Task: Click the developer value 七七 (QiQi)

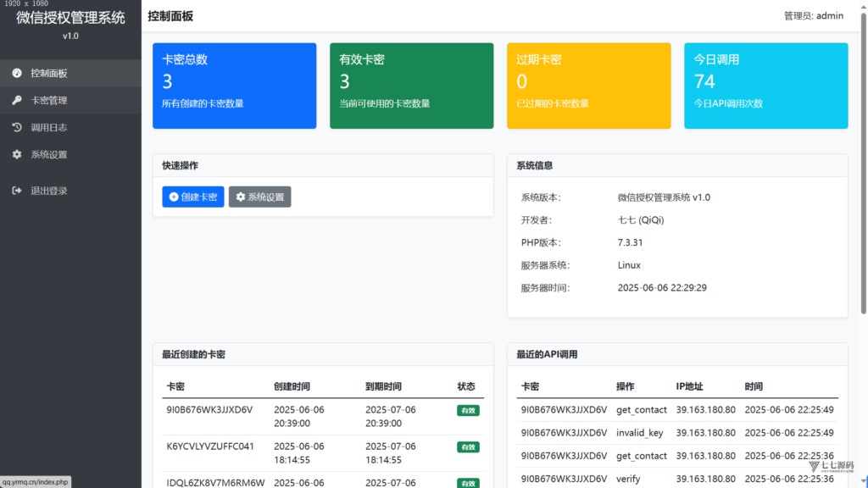Action: (x=641, y=219)
